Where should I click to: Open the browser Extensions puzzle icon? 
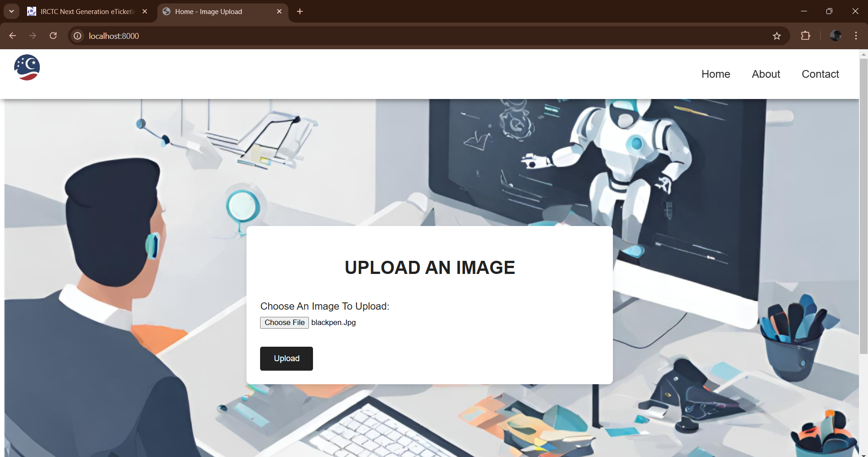point(805,36)
